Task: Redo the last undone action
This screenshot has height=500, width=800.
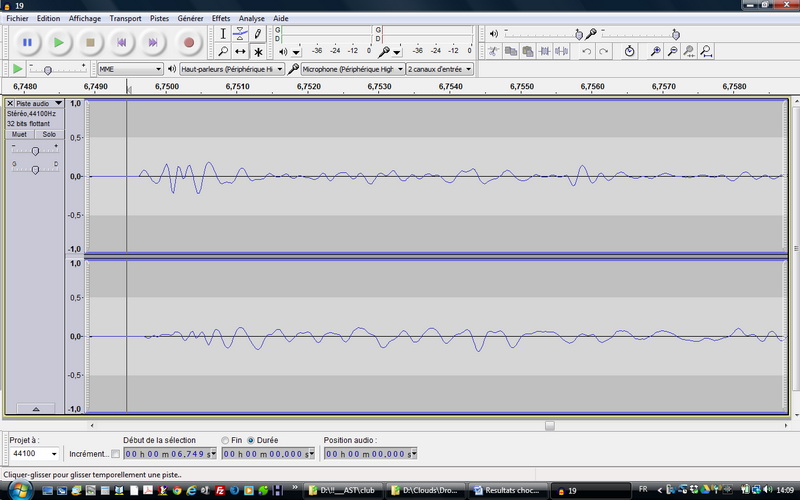Action: pyautogui.click(x=604, y=51)
